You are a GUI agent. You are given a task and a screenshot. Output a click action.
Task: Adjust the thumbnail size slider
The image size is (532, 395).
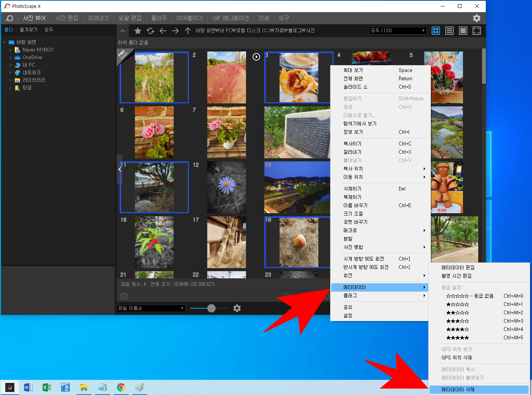coord(211,308)
